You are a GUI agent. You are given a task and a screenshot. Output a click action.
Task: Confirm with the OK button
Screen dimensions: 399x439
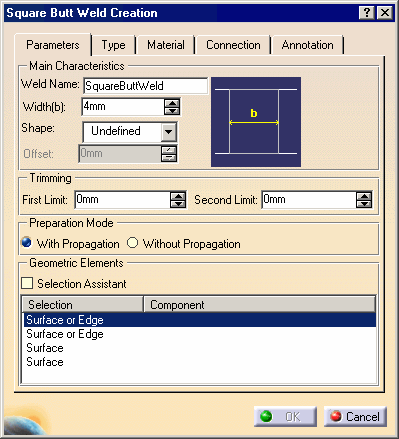[x=285, y=417]
